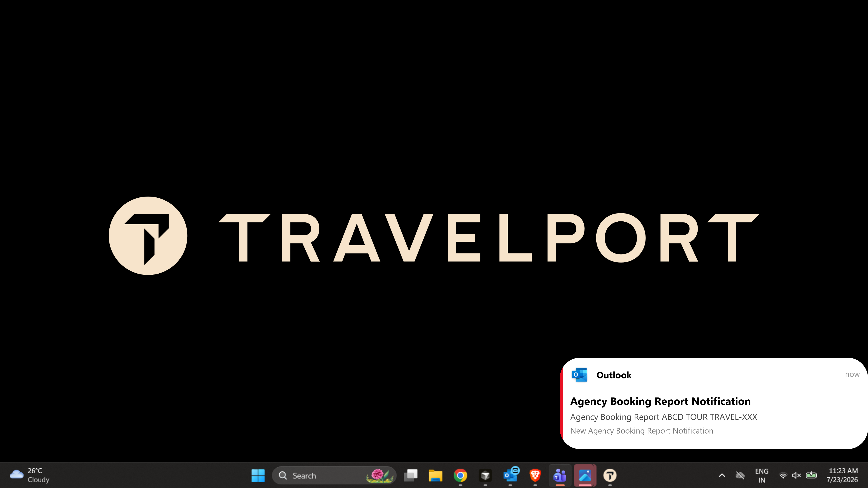Open Microsoft Teams from the taskbar
Viewport: 868px width, 488px height.
560,475
